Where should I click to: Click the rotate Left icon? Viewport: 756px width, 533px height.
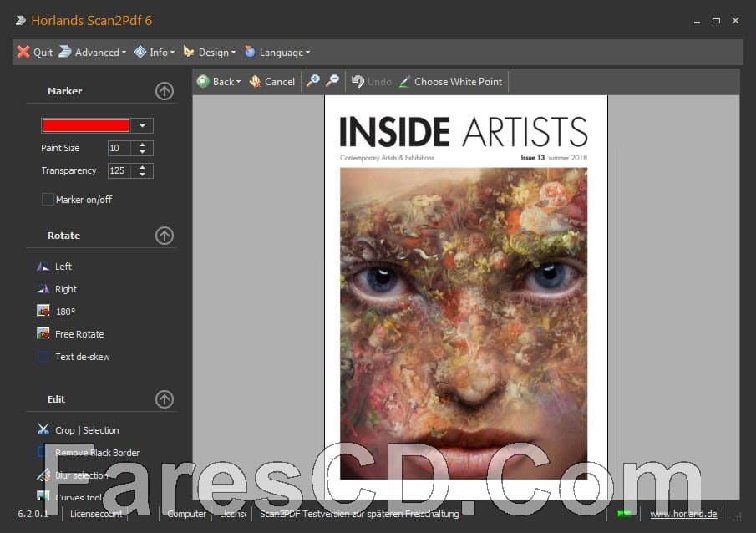point(43,266)
